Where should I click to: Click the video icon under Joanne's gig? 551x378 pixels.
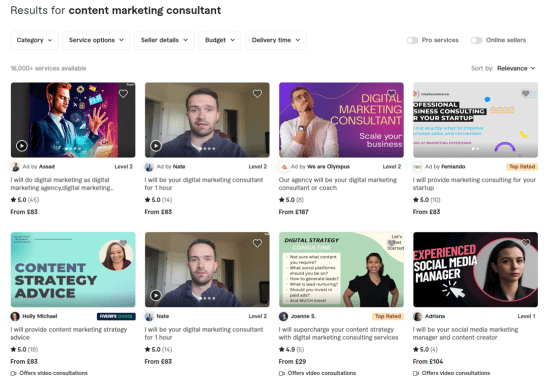(282, 373)
